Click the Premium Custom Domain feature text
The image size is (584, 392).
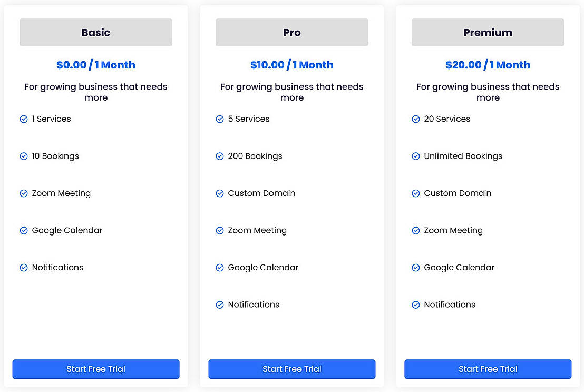click(458, 193)
